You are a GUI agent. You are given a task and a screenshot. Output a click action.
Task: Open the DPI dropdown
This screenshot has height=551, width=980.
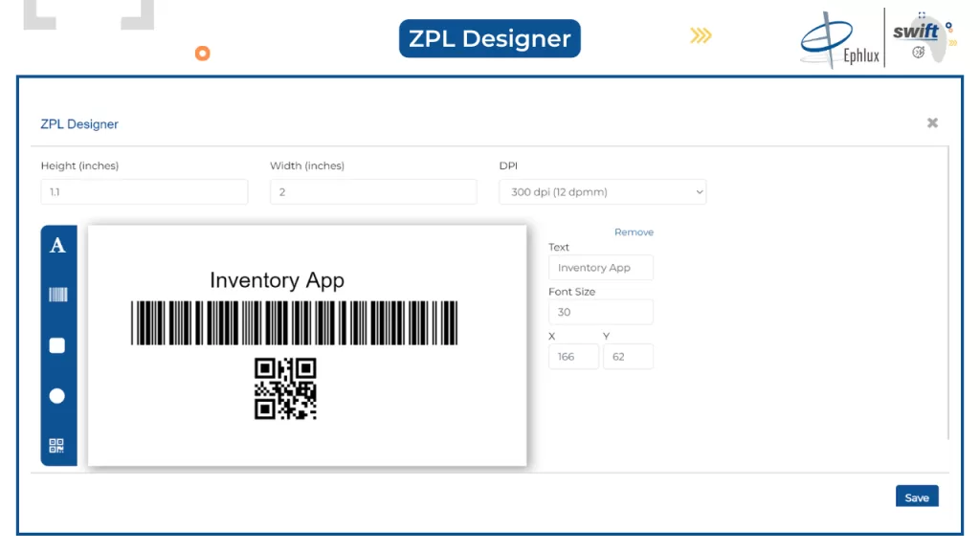pos(602,192)
